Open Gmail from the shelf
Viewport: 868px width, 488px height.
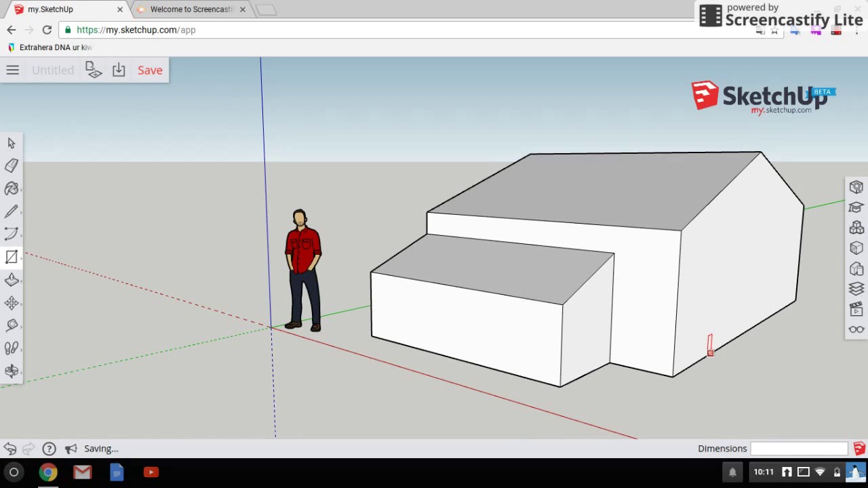coord(82,472)
